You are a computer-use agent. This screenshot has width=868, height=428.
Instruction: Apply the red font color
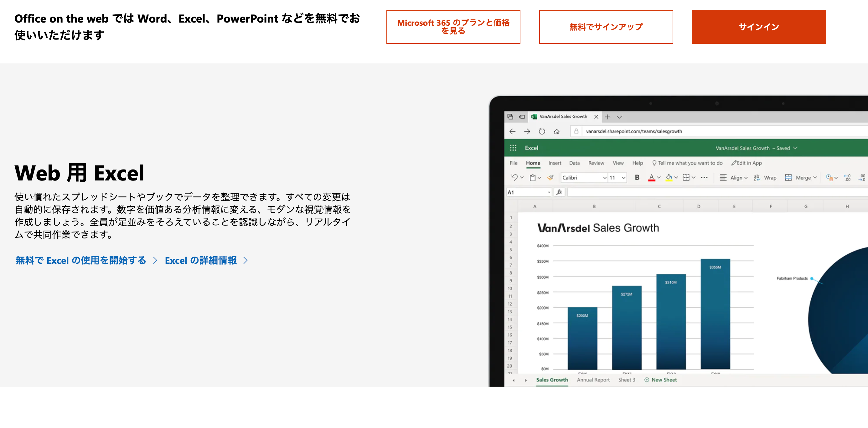tap(651, 177)
